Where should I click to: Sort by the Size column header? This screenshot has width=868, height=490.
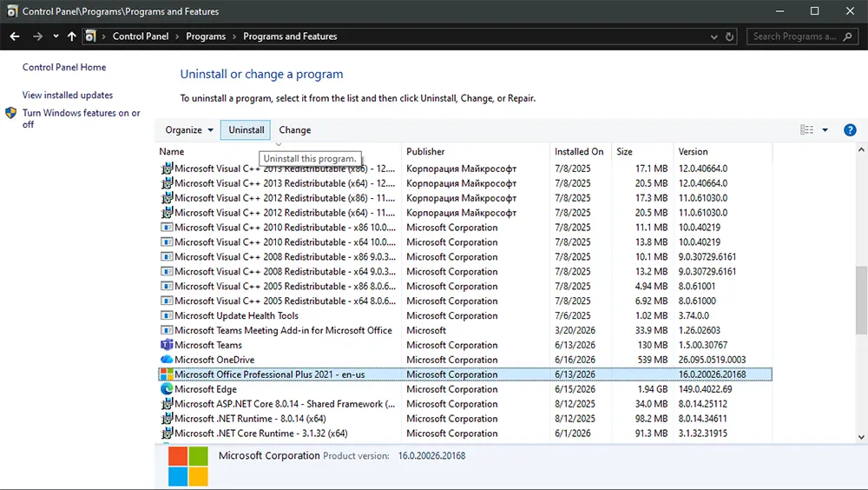coord(624,152)
